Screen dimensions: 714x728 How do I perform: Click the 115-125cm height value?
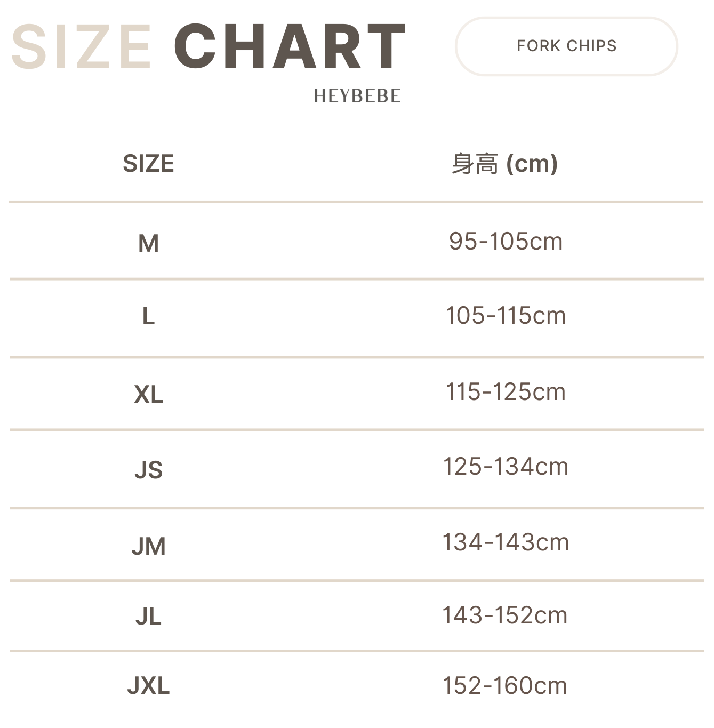point(506,392)
